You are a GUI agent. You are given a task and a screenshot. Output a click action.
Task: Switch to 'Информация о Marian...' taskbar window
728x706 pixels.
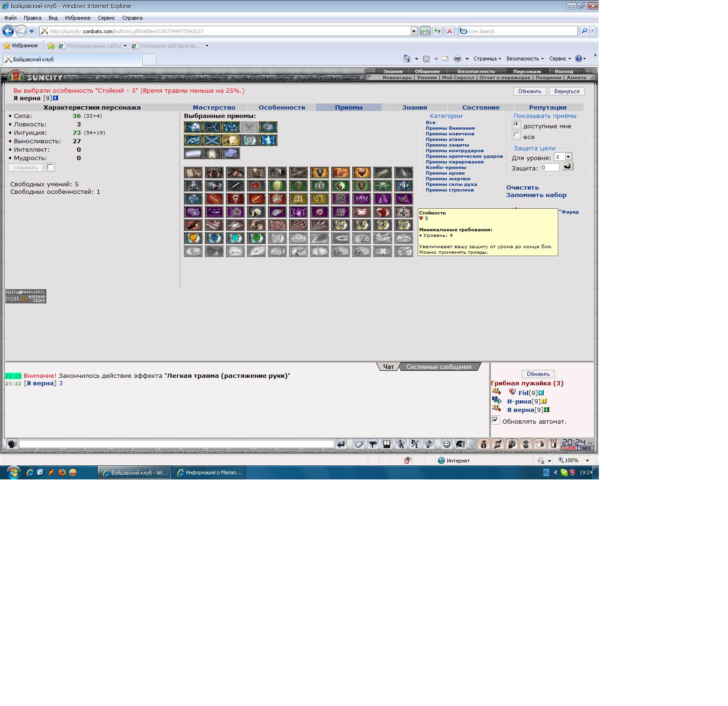pyautogui.click(x=209, y=472)
